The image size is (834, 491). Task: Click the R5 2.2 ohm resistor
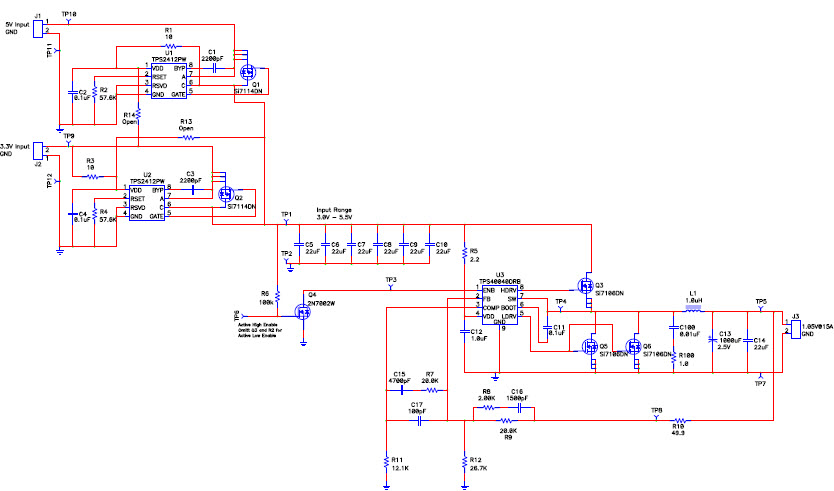pyautogui.click(x=464, y=256)
